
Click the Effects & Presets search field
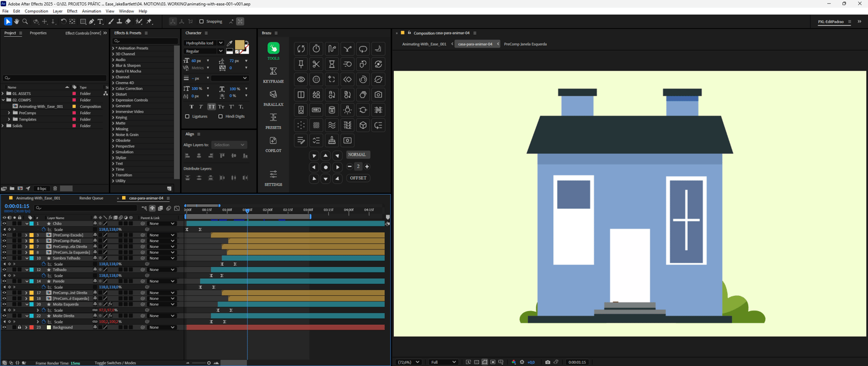pyautogui.click(x=144, y=41)
